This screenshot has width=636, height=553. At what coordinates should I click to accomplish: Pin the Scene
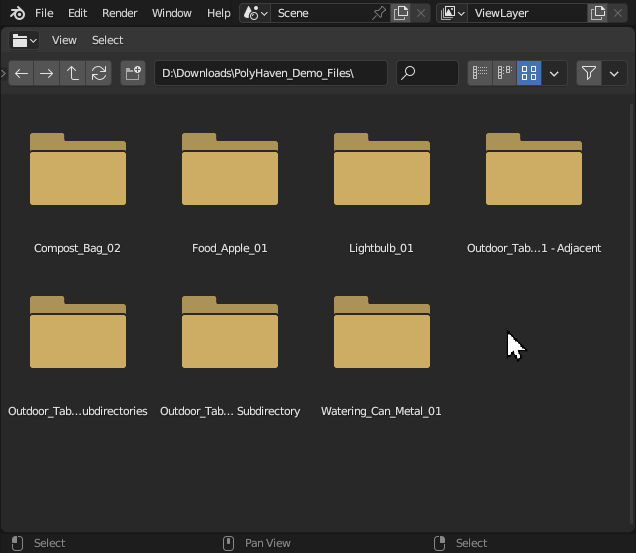tap(379, 13)
